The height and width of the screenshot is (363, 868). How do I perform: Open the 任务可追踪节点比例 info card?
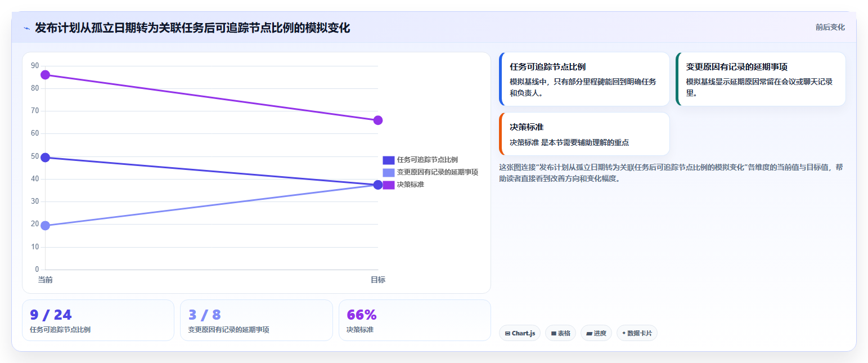[x=584, y=79]
